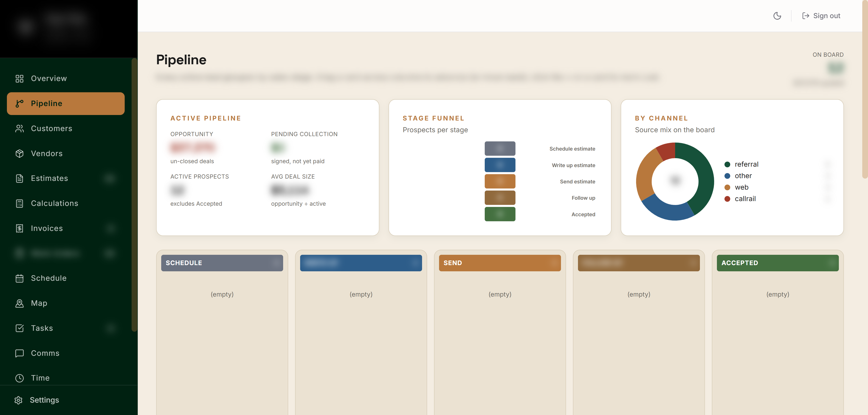868x415 pixels.
Task: Click page vertical scrollbar
Action: 865,89
